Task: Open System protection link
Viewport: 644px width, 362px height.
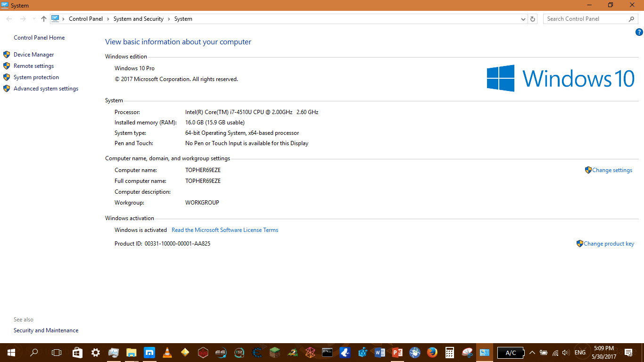Action: (36, 77)
